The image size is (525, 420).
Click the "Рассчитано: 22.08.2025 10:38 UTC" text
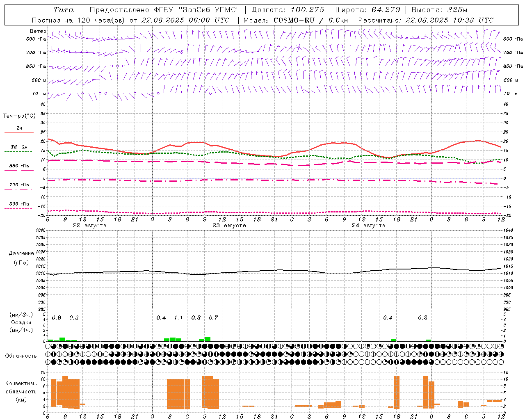click(426, 20)
